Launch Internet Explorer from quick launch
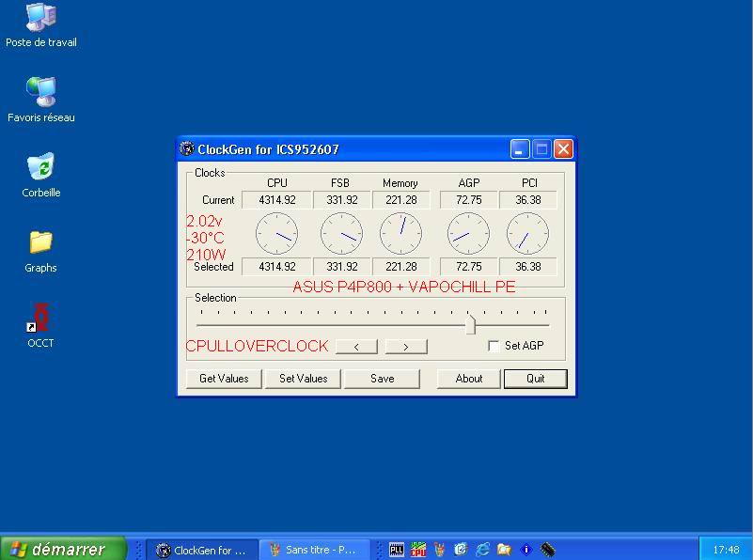The height and width of the screenshot is (560, 753). pos(482,549)
